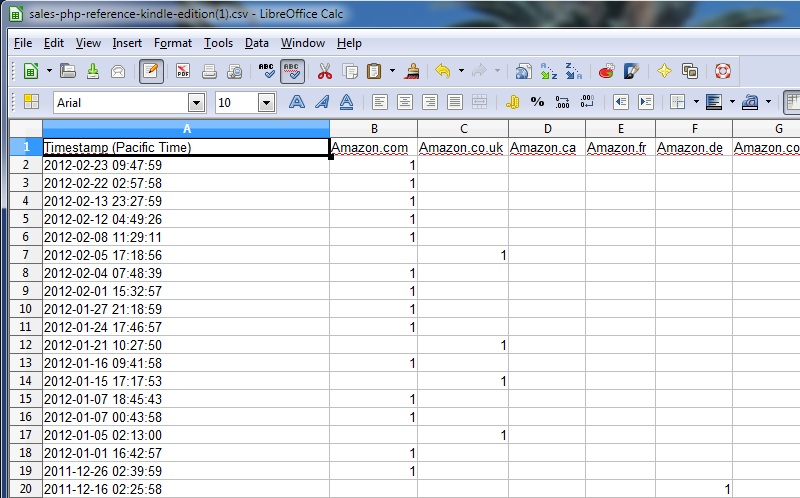Viewport: 800px width, 498px height.
Task: Apply the Background Color
Action: [x=714, y=102]
